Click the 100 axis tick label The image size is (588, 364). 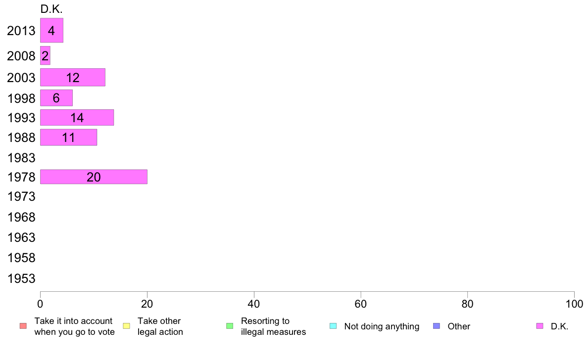point(574,304)
